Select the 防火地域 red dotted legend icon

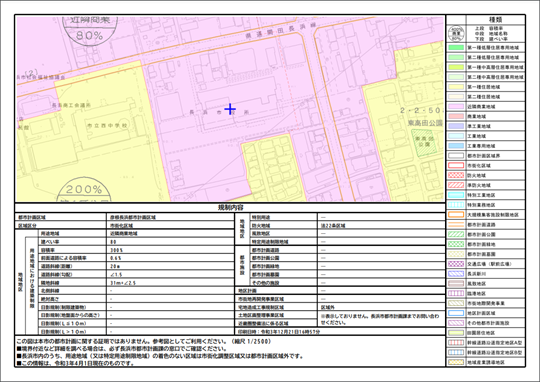456,175
